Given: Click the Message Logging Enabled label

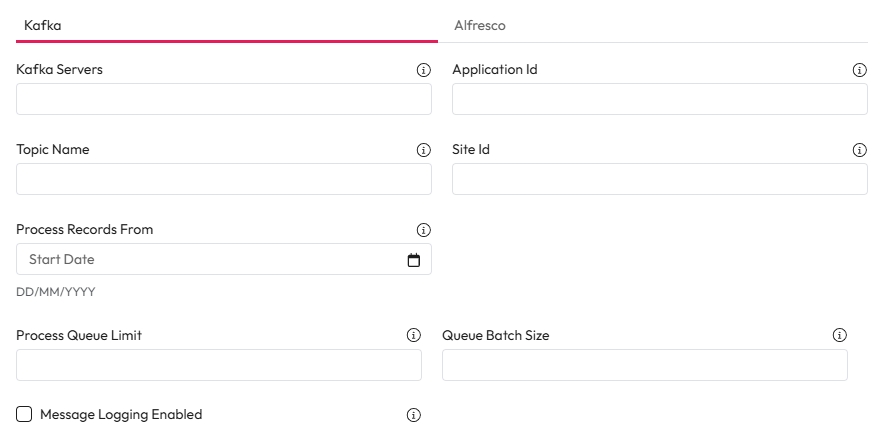Looking at the screenshot, I should tap(121, 415).
